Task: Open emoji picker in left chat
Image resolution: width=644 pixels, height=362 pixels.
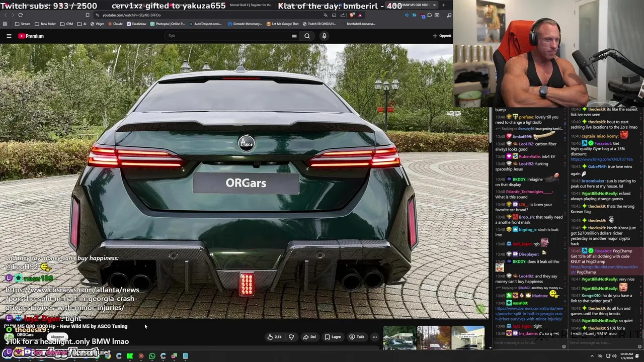Action: click(x=563, y=346)
